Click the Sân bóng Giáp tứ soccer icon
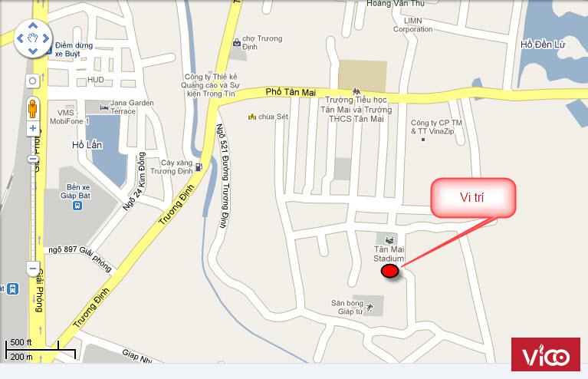 click(x=370, y=308)
